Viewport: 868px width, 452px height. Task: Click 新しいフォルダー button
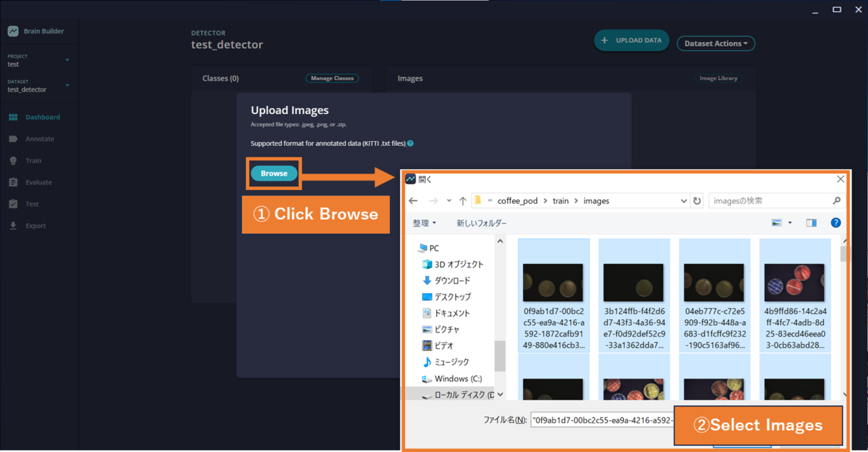click(x=481, y=223)
